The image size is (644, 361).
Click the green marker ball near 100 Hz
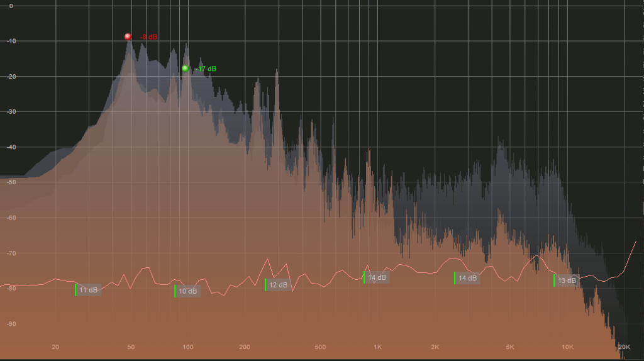(x=185, y=69)
